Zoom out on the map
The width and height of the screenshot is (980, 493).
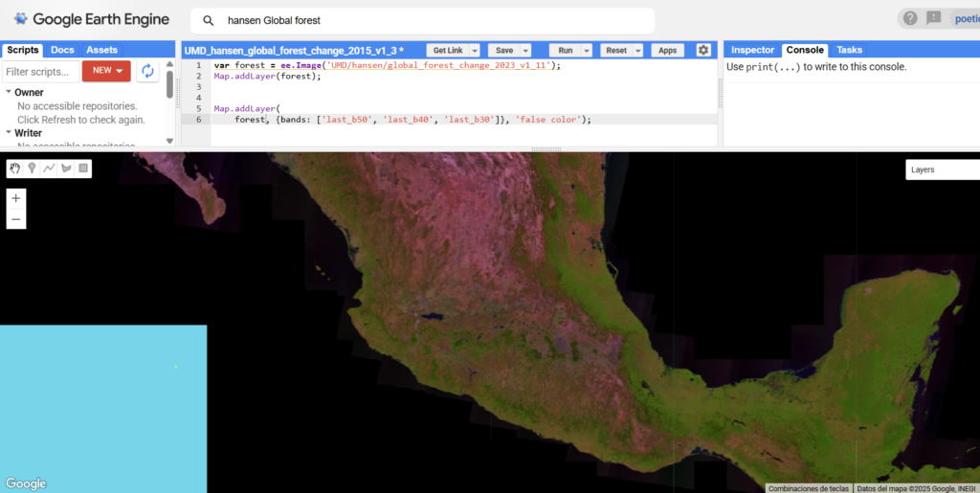[16, 219]
